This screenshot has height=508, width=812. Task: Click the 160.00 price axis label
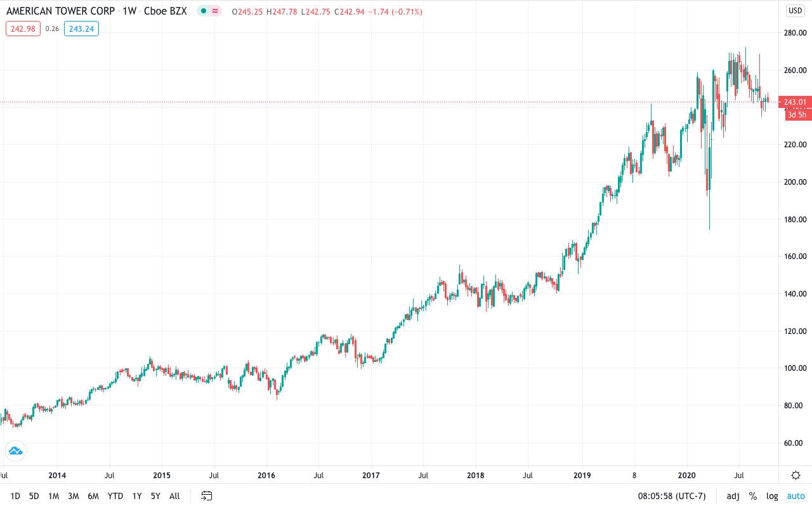794,257
